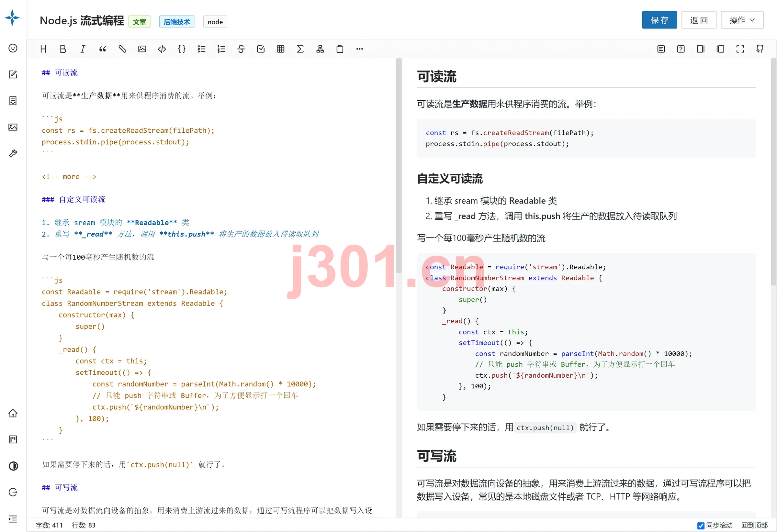Open more toolbar options
The image size is (777, 532).
(360, 49)
